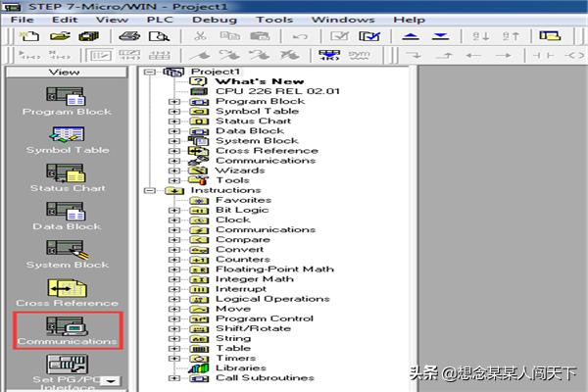
Task: Open Status Chart in the View bar
Action: pos(68,178)
